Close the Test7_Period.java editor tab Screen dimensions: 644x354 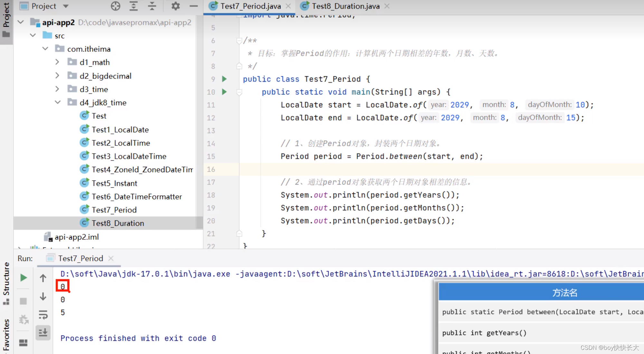[289, 6]
